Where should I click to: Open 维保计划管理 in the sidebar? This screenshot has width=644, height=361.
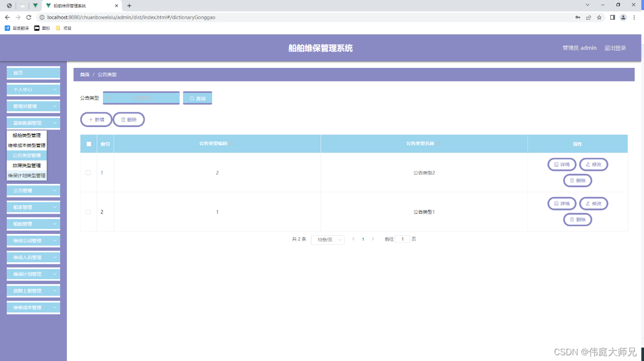(x=33, y=274)
